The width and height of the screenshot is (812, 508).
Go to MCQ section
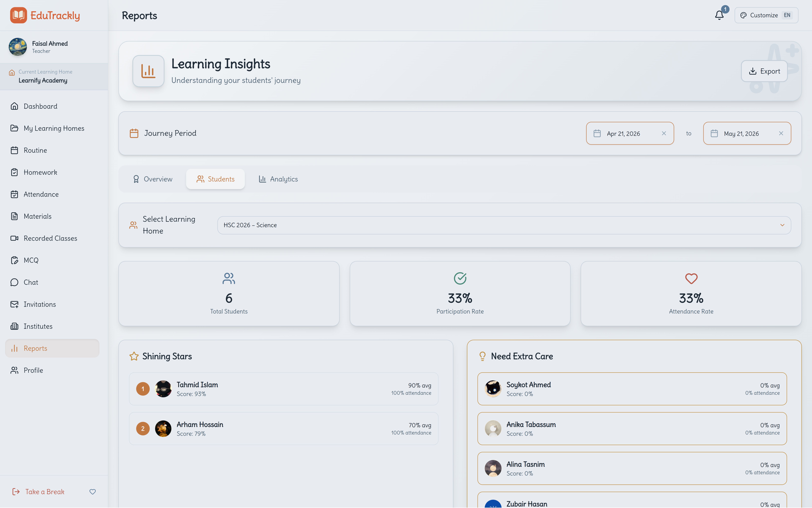pyautogui.click(x=52, y=260)
